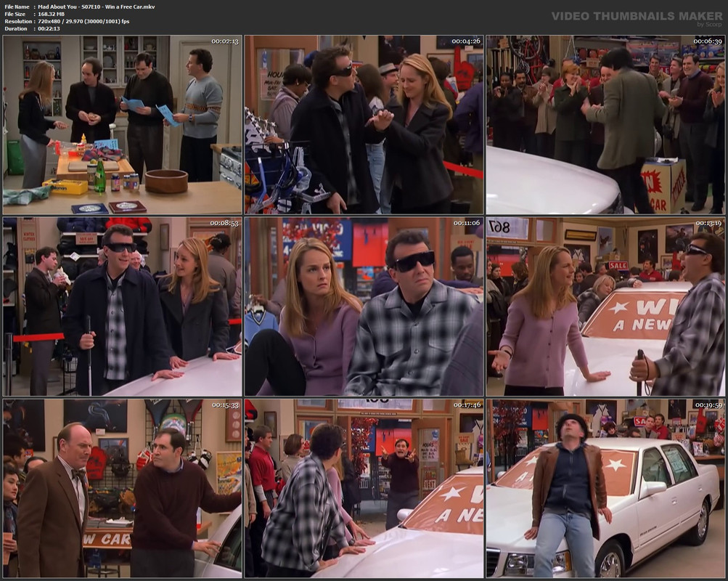Click the 'File Name' label
Viewport: 728px width, 581px height.
(x=17, y=7)
